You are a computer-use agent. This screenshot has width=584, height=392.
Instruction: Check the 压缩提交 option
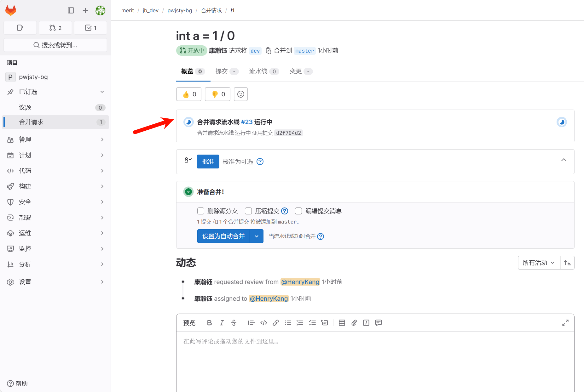pyautogui.click(x=248, y=211)
